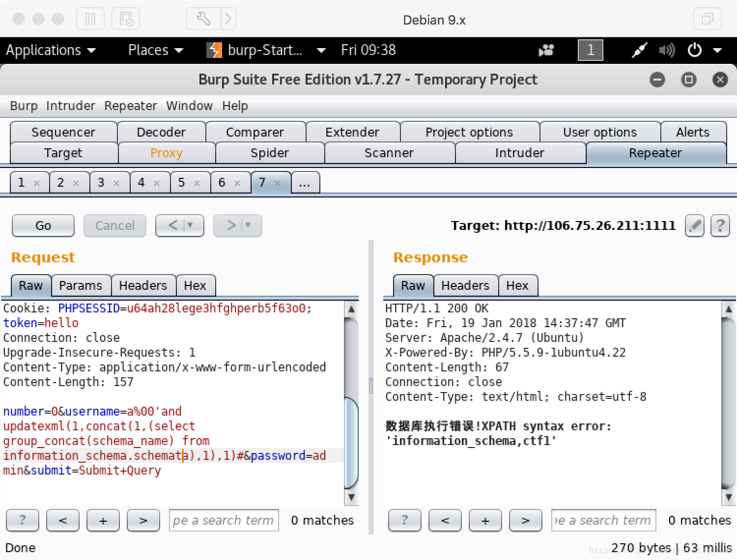Click the Cancel button
The height and width of the screenshot is (560, 737).
[115, 226]
